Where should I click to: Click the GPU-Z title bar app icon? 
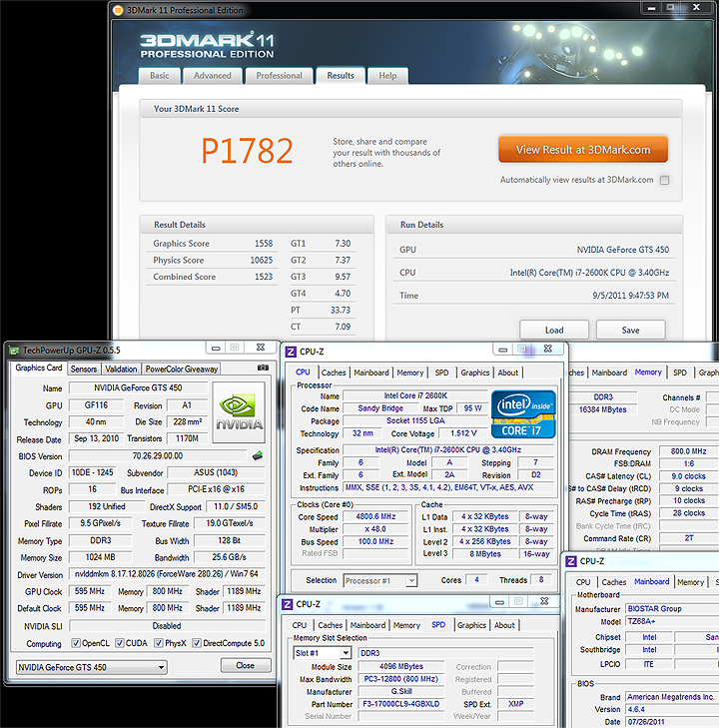[14, 351]
